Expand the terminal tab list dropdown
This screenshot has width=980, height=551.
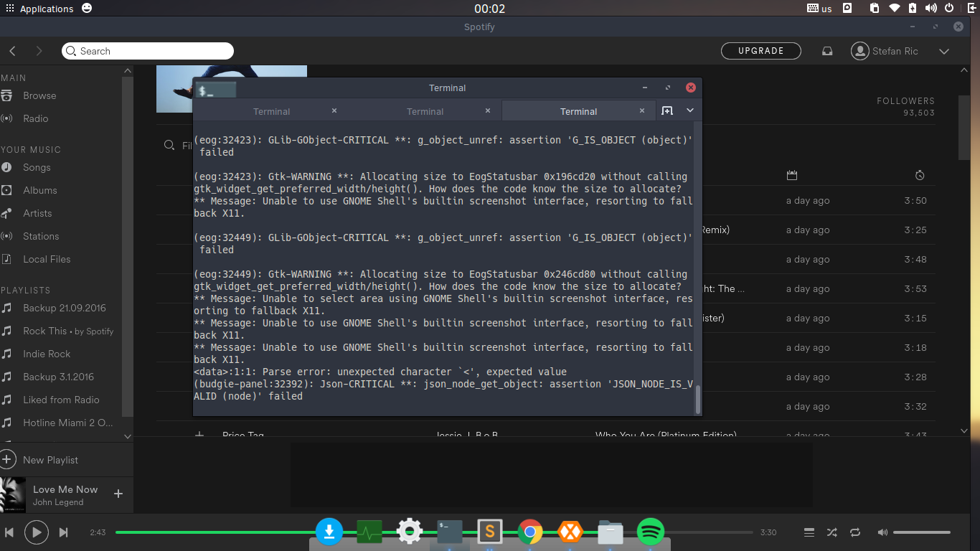tap(690, 110)
